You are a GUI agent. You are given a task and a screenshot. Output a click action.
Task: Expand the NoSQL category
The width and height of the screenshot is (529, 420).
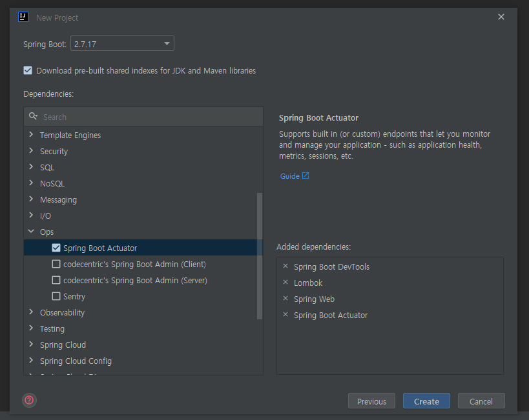point(32,183)
